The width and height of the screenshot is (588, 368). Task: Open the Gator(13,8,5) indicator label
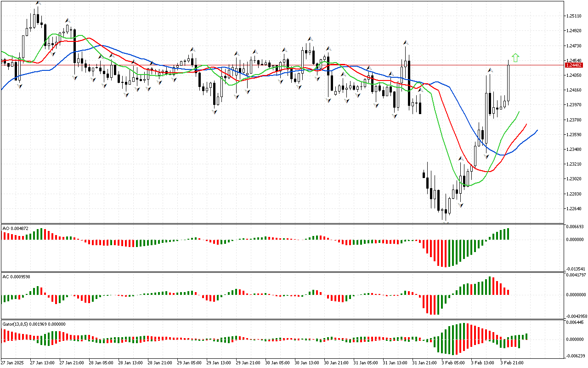coord(34,324)
